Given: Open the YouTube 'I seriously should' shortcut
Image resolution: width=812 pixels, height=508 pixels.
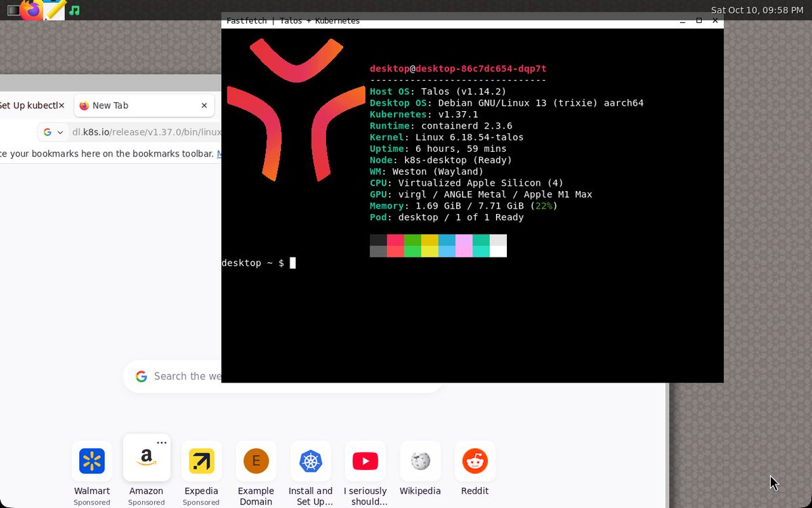Looking at the screenshot, I should pyautogui.click(x=365, y=474).
